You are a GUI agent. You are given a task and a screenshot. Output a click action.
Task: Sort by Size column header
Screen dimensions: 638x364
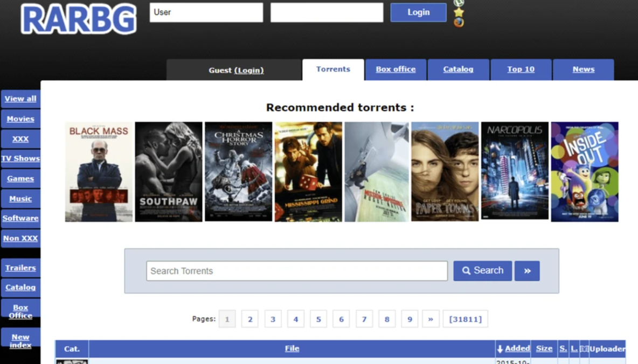544,348
